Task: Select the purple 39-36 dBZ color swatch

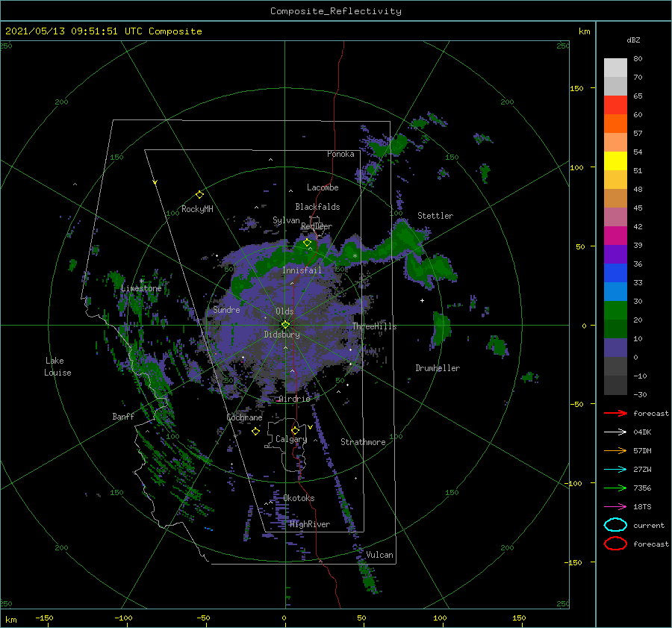Action: [x=615, y=255]
